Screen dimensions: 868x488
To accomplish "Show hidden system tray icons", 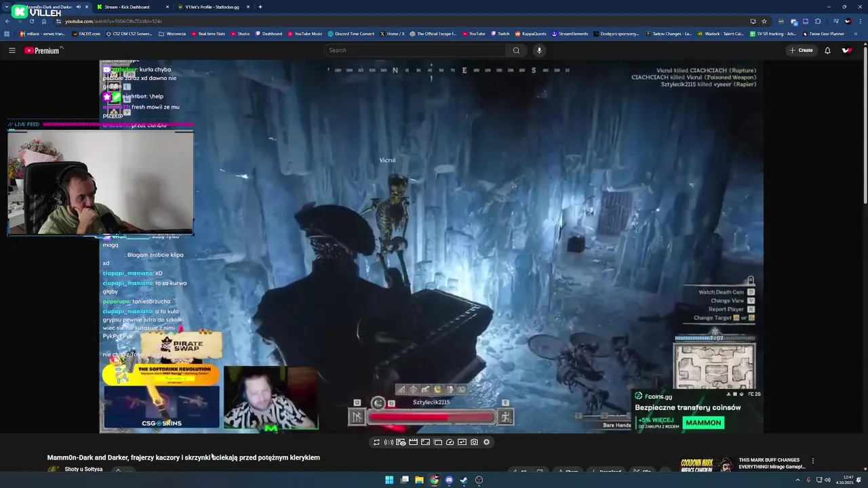I will tap(797, 480).
